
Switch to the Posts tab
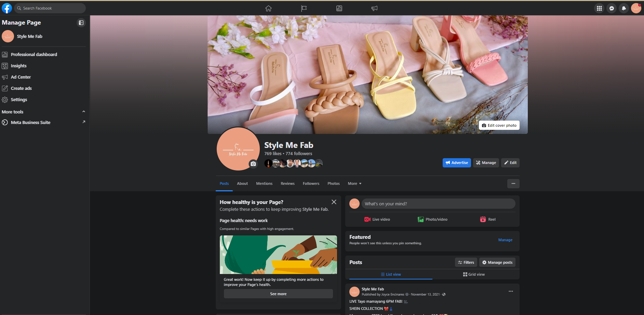[x=224, y=183]
